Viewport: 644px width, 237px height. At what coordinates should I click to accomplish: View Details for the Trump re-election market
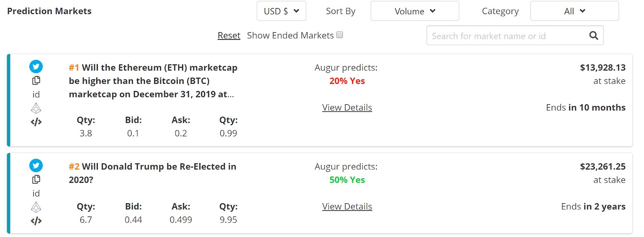tap(347, 206)
